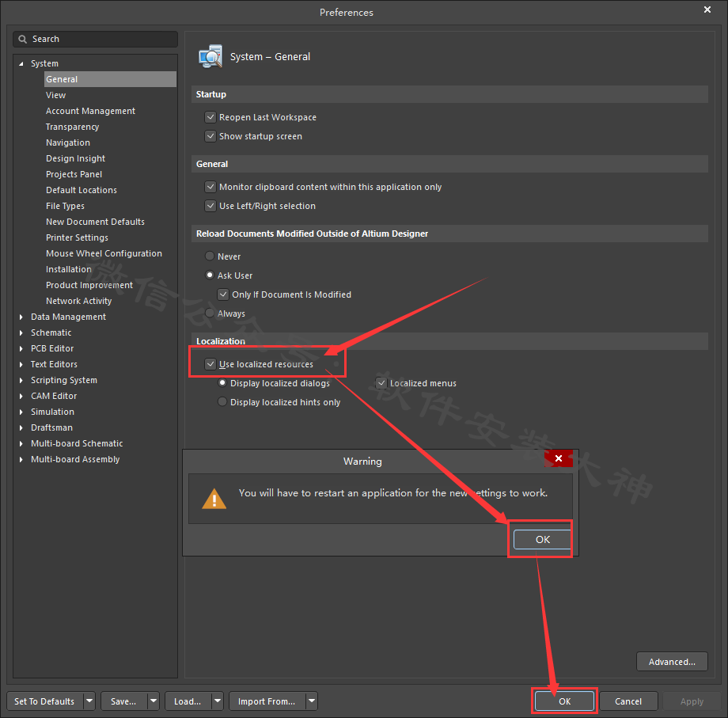Open the Save dropdown arrow
The width and height of the screenshot is (728, 718).
[x=154, y=701]
